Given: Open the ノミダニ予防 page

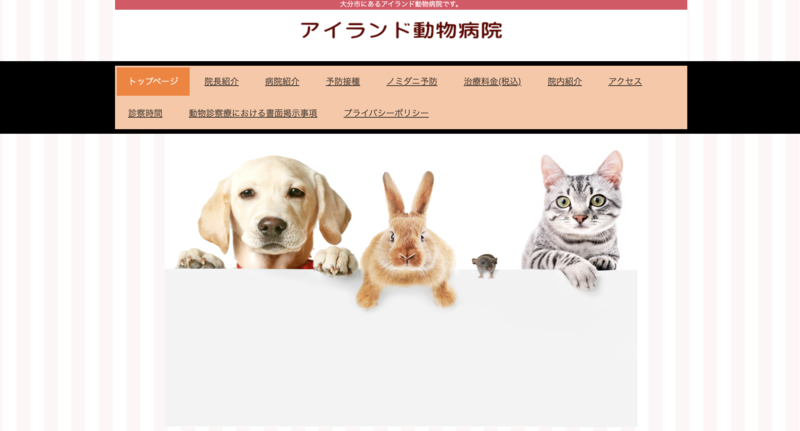Looking at the screenshot, I should (412, 82).
